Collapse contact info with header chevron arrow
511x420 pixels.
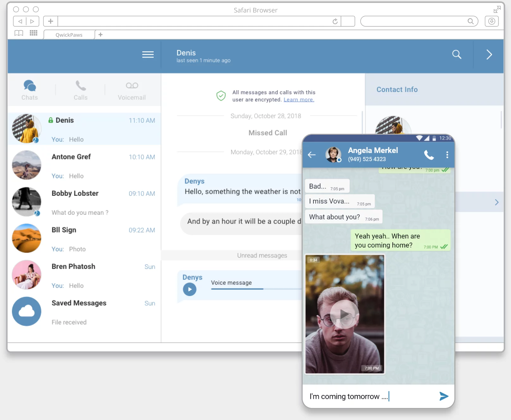[x=489, y=54]
